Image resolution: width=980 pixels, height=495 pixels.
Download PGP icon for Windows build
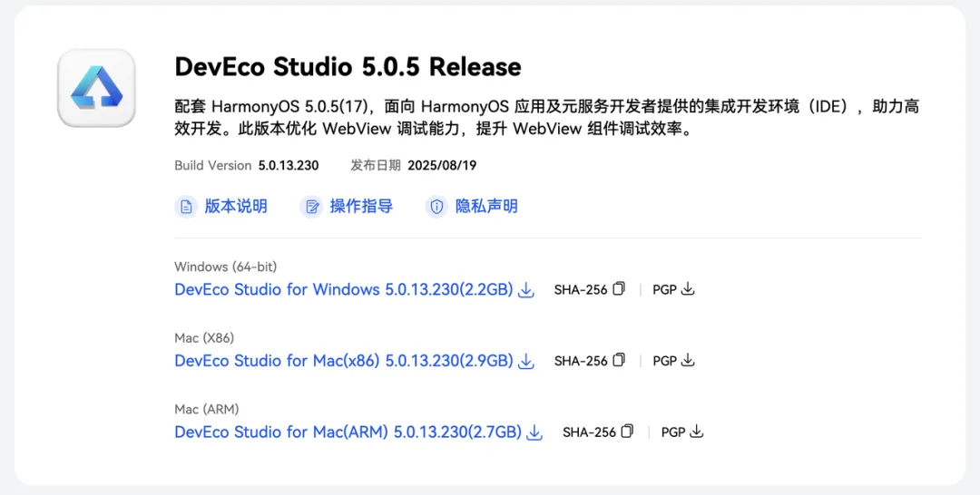coord(688,288)
